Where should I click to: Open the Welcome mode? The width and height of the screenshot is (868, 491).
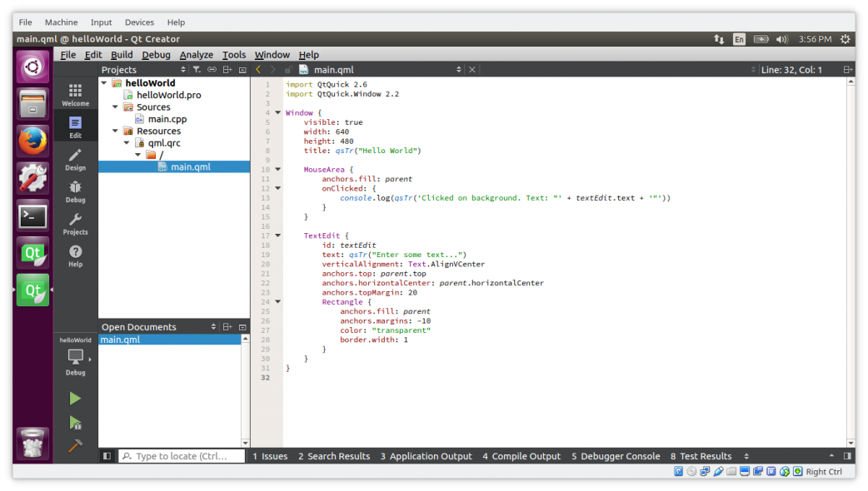[x=75, y=95]
